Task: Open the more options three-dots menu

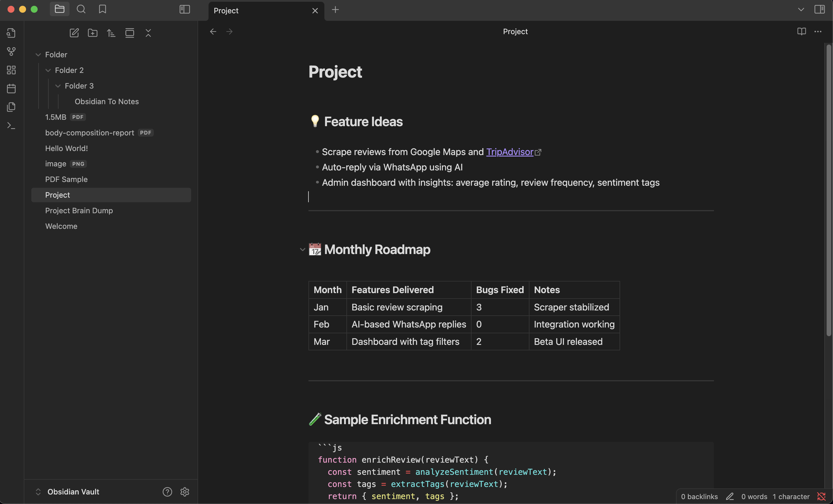Action: point(818,32)
